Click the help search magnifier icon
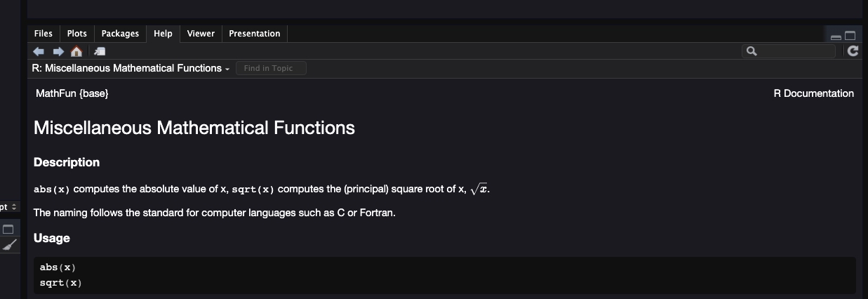Viewport: 868px width, 299px height. [752, 51]
